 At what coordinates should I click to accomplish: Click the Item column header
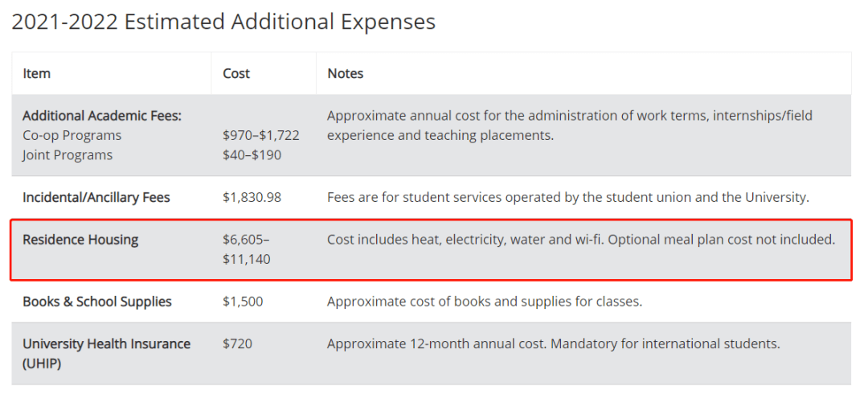coord(37,73)
